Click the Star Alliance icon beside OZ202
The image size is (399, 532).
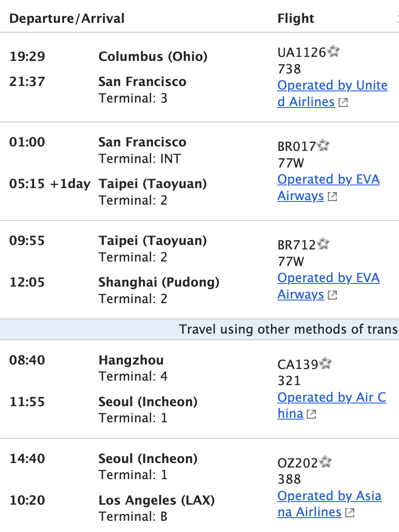(326, 461)
